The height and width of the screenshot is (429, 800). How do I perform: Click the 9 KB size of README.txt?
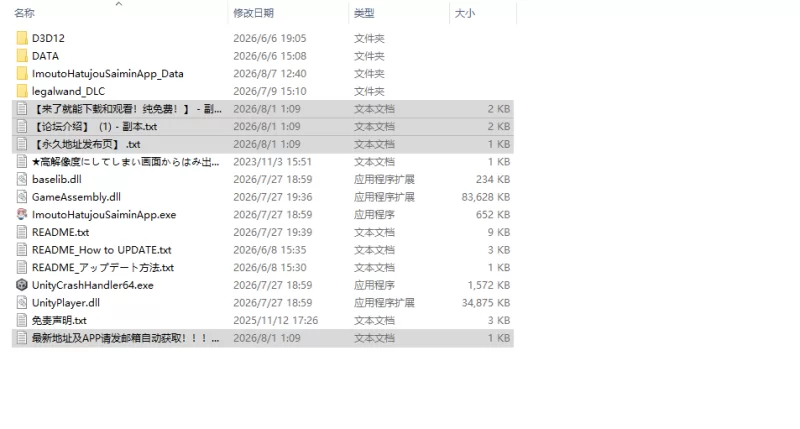pyautogui.click(x=498, y=232)
